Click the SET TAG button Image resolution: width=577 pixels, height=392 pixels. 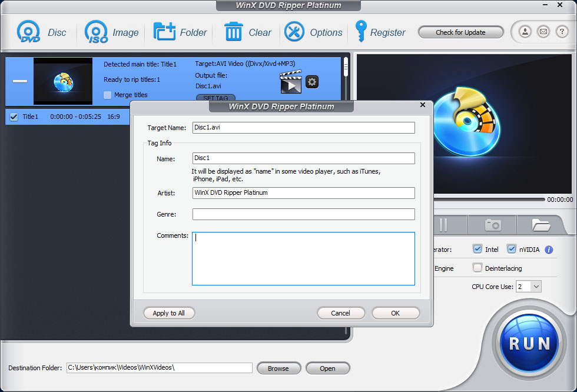[x=215, y=98]
